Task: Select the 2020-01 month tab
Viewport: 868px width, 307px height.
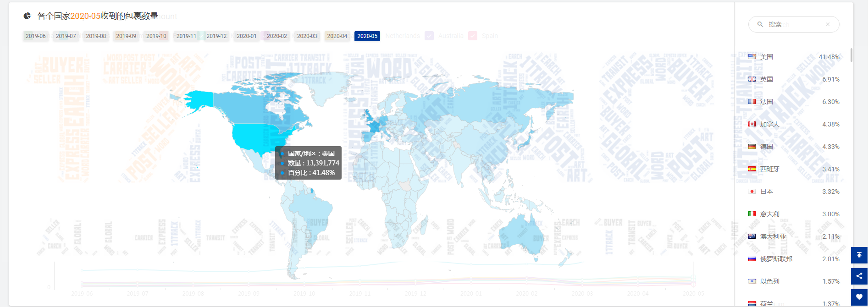Action: (247, 36)
